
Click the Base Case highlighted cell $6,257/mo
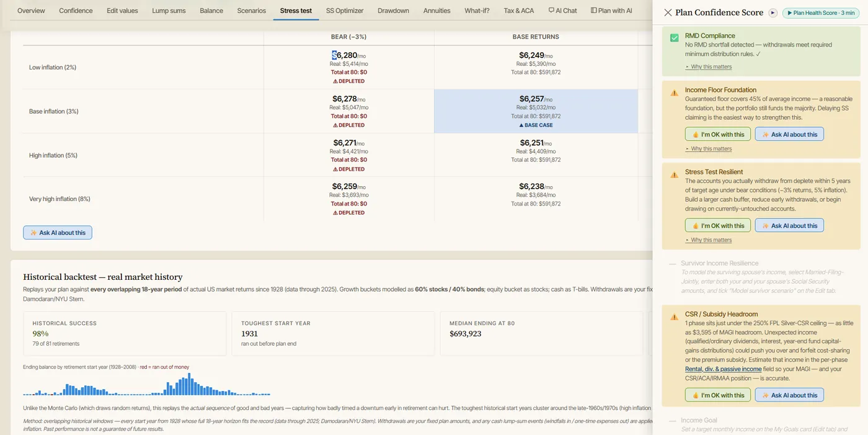[536, 111]
